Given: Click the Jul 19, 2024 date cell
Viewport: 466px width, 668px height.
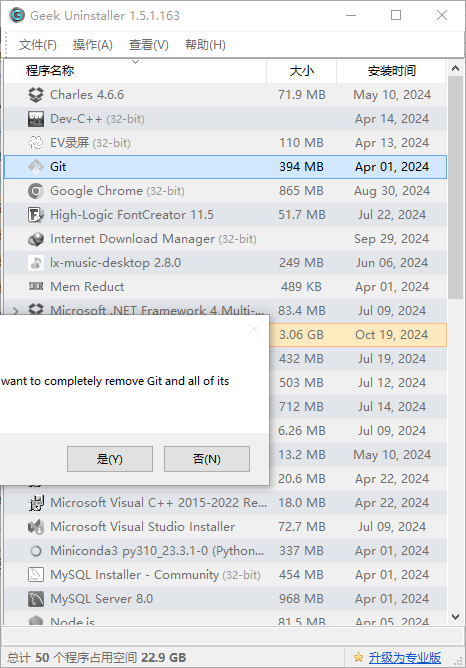Looking at the screenshot, I should [391, 359].
